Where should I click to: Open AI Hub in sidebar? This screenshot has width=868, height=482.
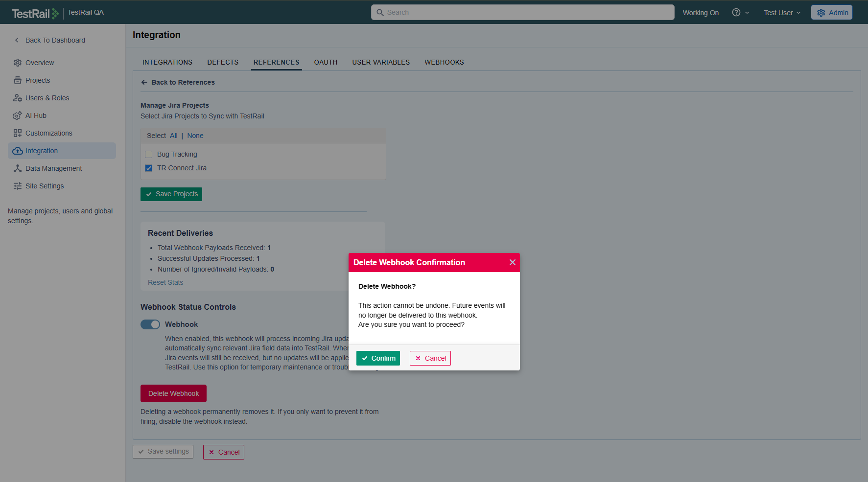click(62, 115)
